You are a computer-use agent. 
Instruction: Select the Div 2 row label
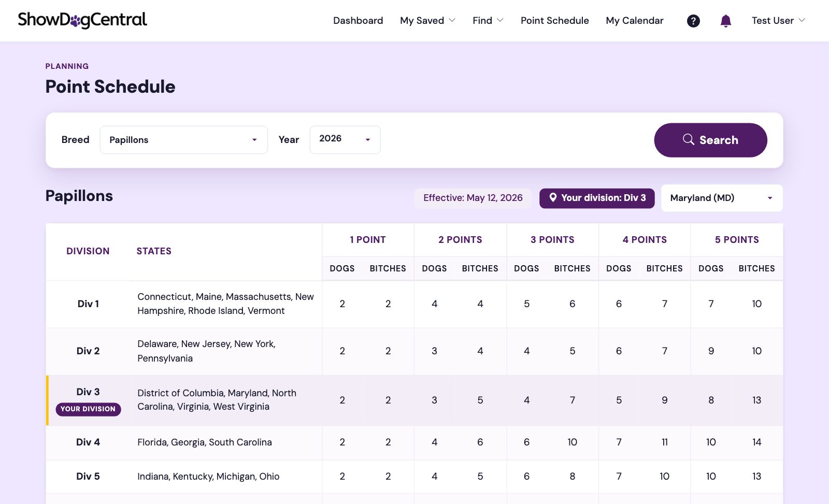coord(88,351)
